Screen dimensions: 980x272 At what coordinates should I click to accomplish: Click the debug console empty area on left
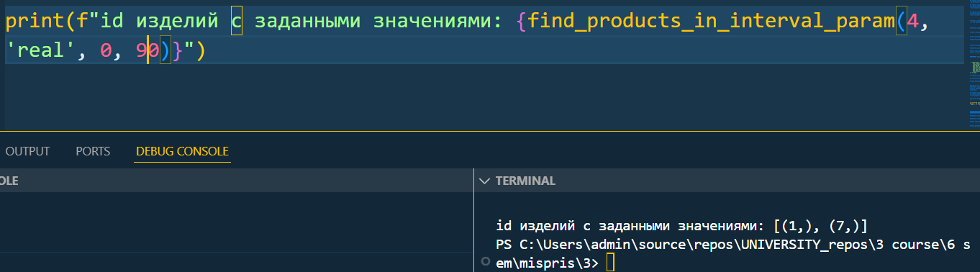(x=236, y=230)
